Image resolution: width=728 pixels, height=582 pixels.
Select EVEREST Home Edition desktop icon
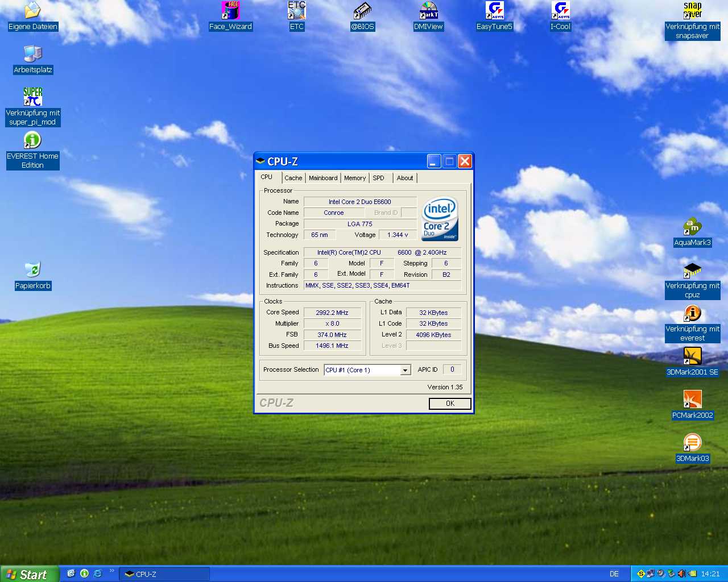click(x=32, y=140)
